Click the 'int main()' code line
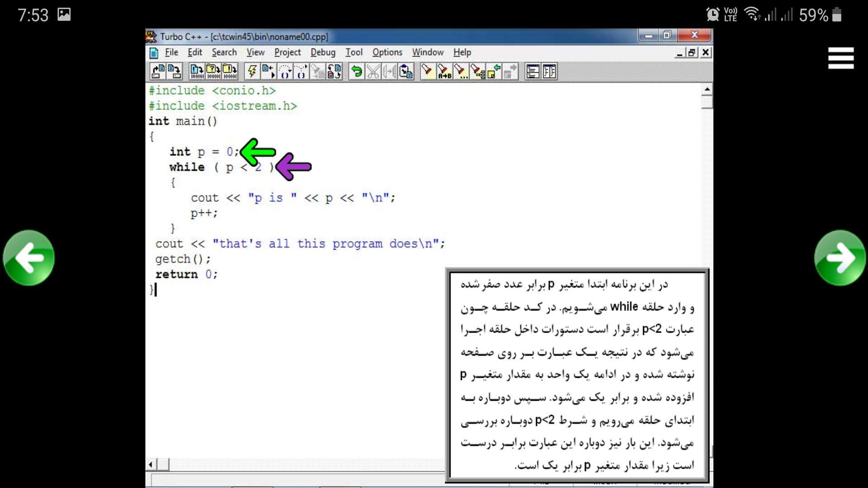 (x=183, y=121)
